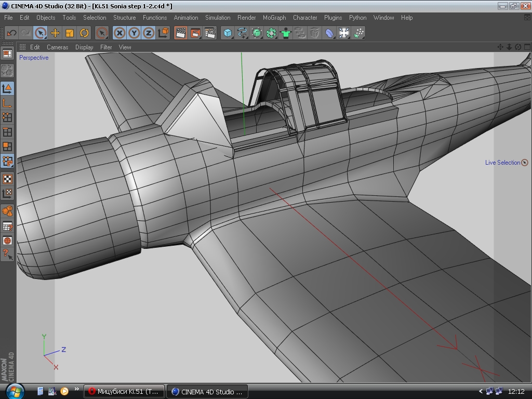Toggle X axis lock
This screenshot has height=399, width=532.
click(x=119, y=33)
